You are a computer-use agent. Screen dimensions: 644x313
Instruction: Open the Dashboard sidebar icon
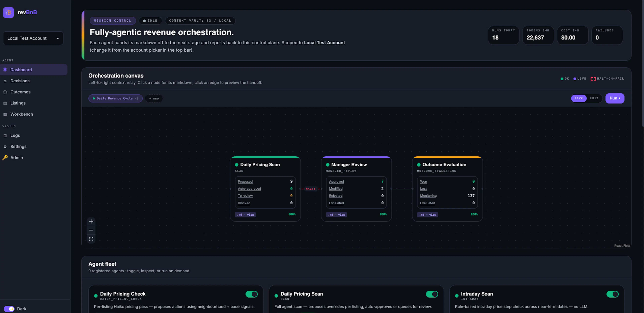click(5, 70)
